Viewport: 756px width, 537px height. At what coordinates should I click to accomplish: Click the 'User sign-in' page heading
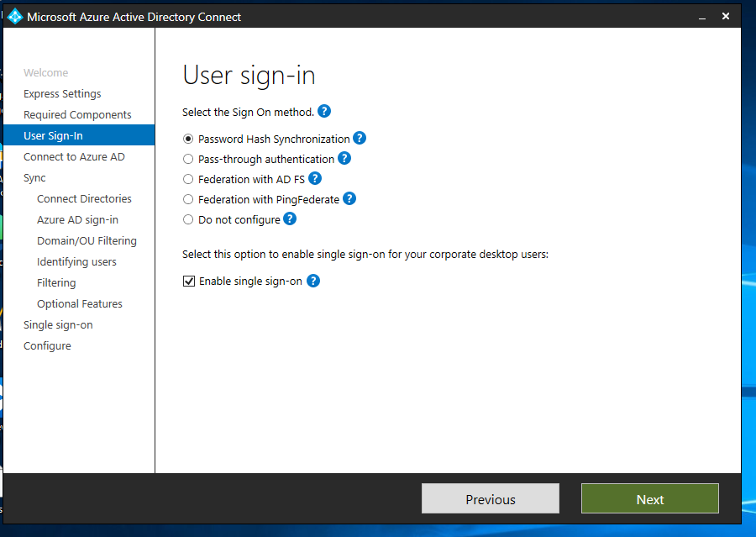click(x=249, y=76)
